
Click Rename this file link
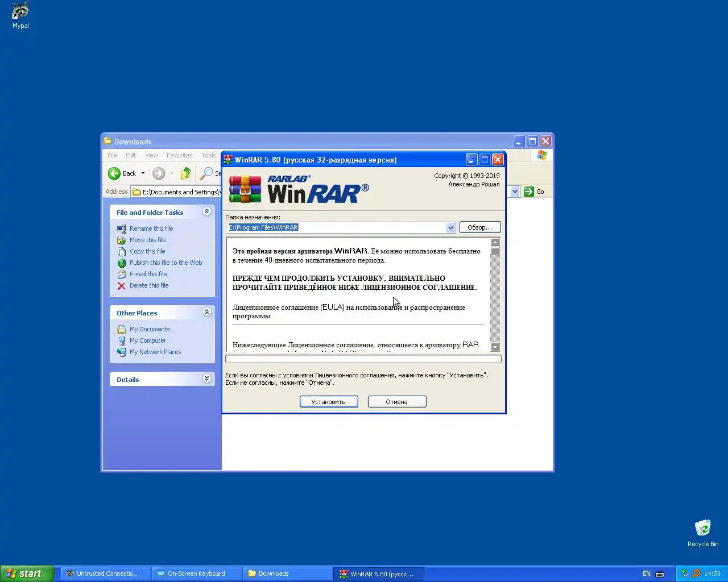tap(151, 228)
